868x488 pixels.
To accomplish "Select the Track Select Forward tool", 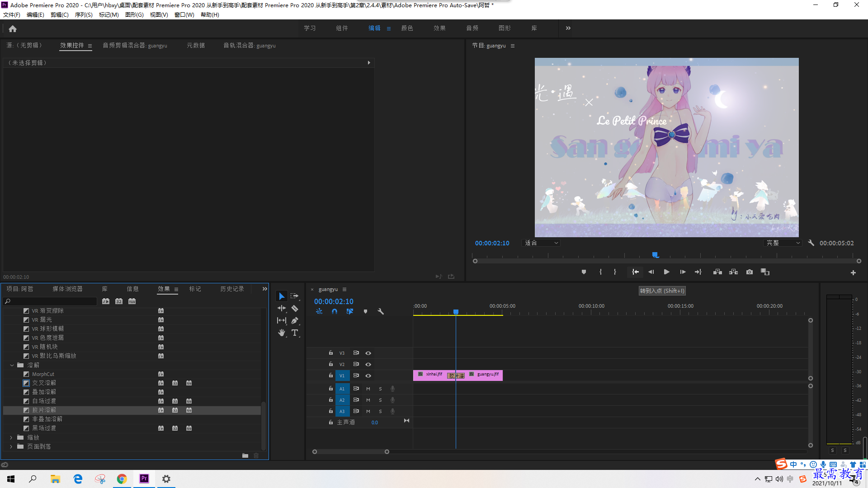I will pos(294,296).
